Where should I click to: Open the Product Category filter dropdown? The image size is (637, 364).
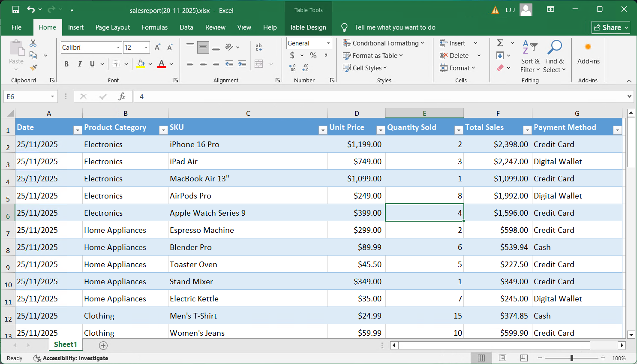[163, 130]
